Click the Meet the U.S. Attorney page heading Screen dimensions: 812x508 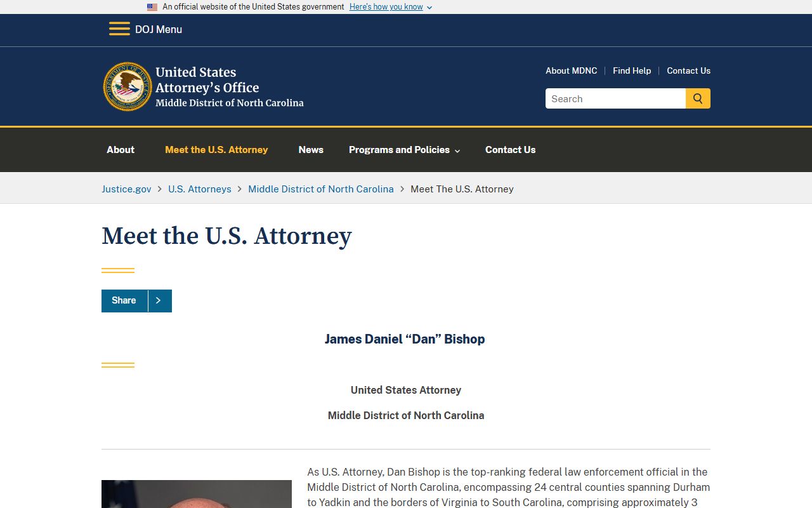[x=226, y=236]
